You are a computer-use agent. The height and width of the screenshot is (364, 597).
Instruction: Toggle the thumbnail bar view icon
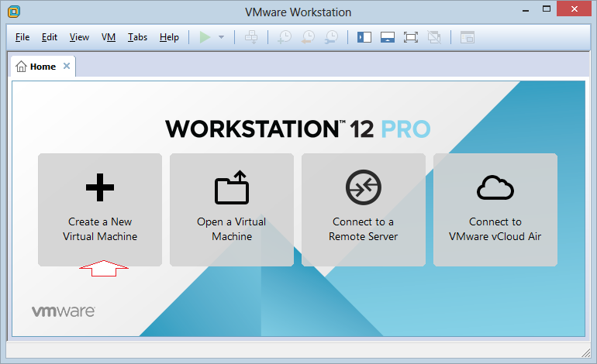click(388, 37)
